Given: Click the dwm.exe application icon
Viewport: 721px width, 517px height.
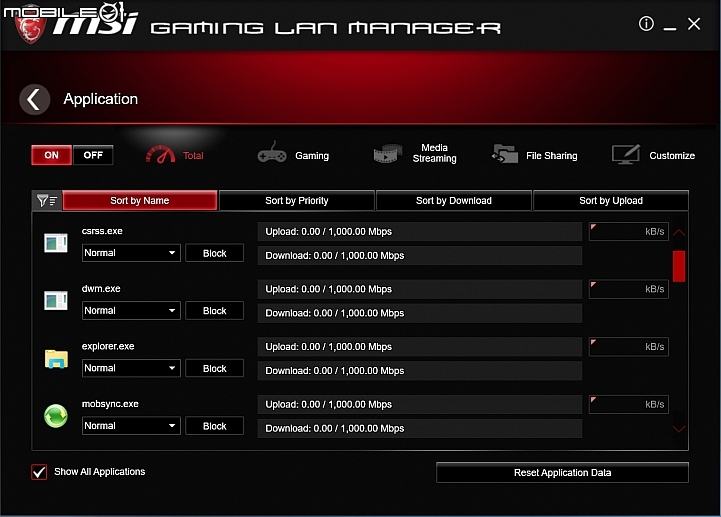Looking at the screenshot, I should click(x=56, y=300).
